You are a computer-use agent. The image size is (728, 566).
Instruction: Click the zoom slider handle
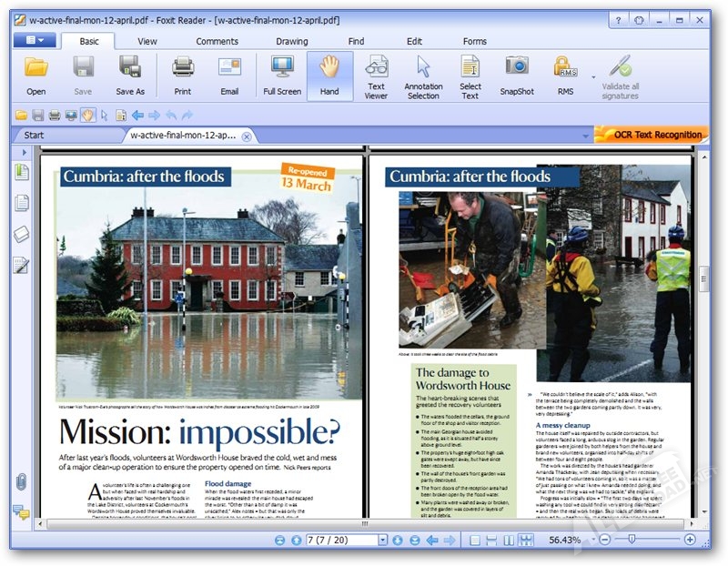coord(632,539)
